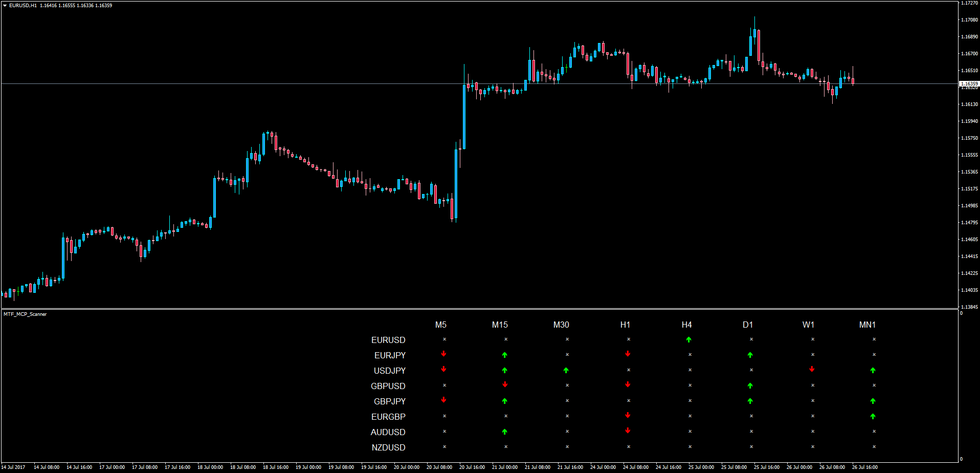
Task: Click the EURUSD symbol label in scanner
Action: point(388,340)
